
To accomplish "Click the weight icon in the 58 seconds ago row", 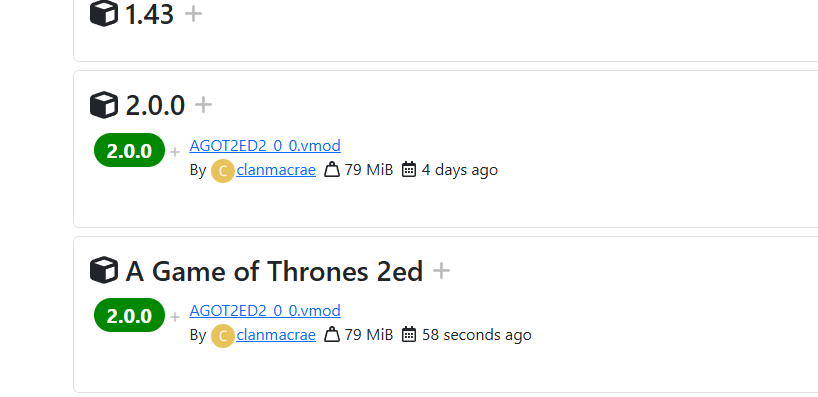I will tap(332, 334).
